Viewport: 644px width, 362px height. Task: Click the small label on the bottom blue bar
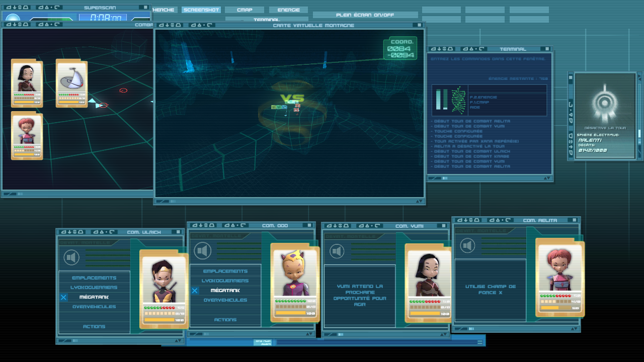tap(263, 342)
